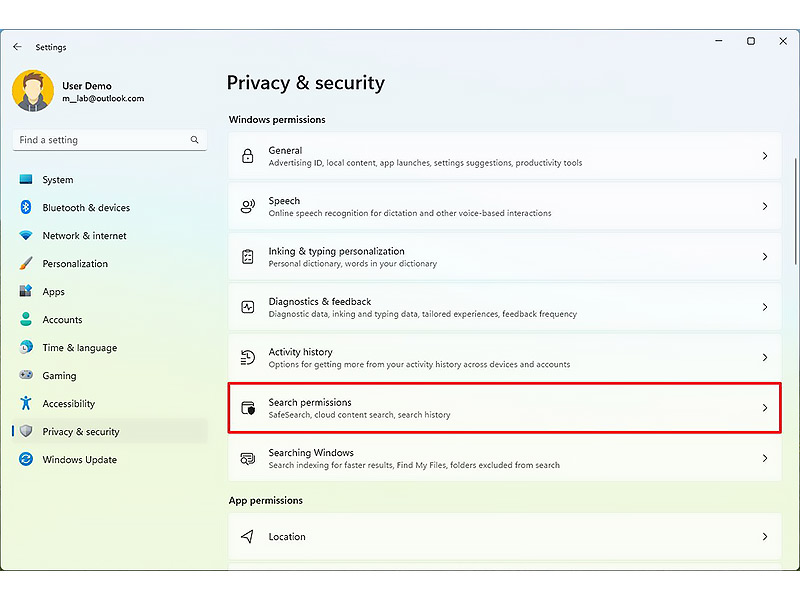Click the General lock icon
The width and height of the screenshot is (800, 600).
coord(248,157)
